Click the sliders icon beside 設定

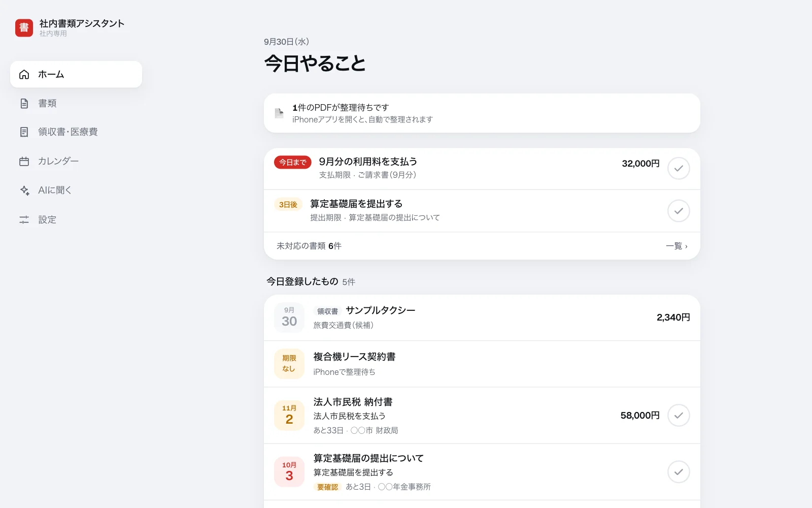[x=24, y=220]
